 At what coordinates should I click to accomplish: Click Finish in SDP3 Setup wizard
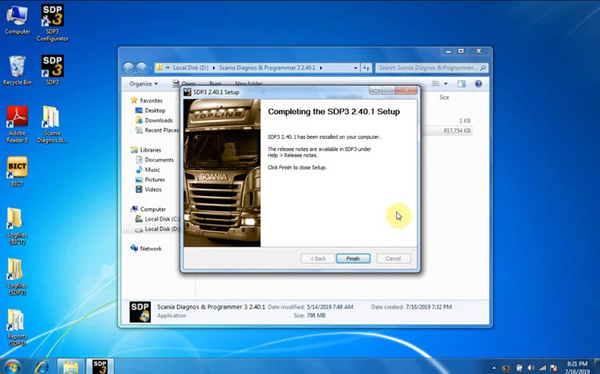click(353, 258)
